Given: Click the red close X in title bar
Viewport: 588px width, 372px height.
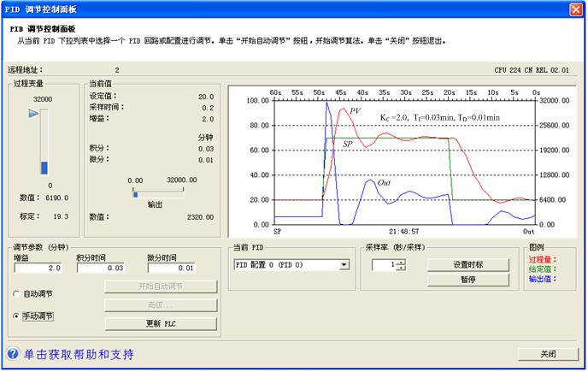Looking at the screenshot, I should tap(576, 9).
